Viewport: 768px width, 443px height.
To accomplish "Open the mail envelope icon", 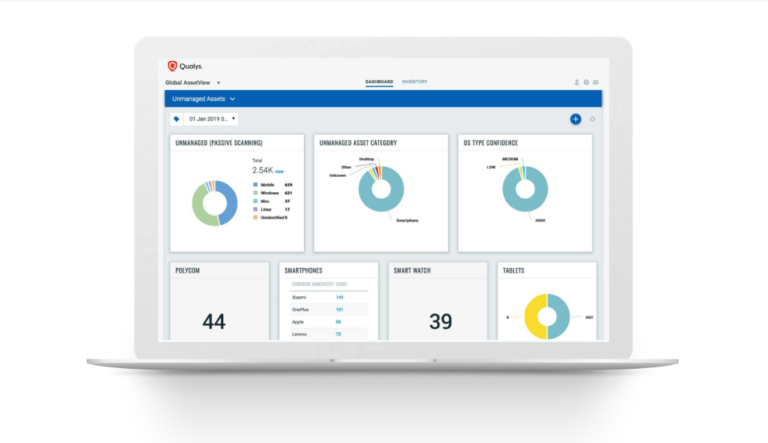I will [596, 82].
